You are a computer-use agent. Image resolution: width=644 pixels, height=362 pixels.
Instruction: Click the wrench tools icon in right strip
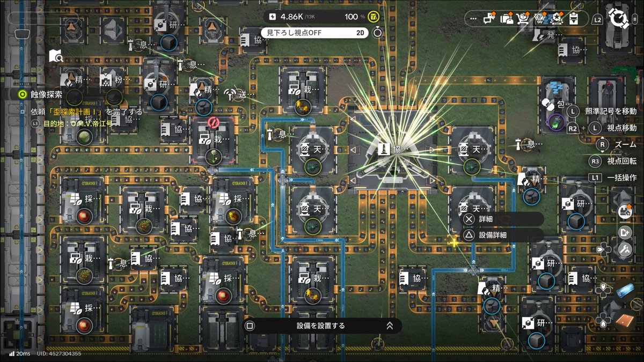(x=625, y=249)
